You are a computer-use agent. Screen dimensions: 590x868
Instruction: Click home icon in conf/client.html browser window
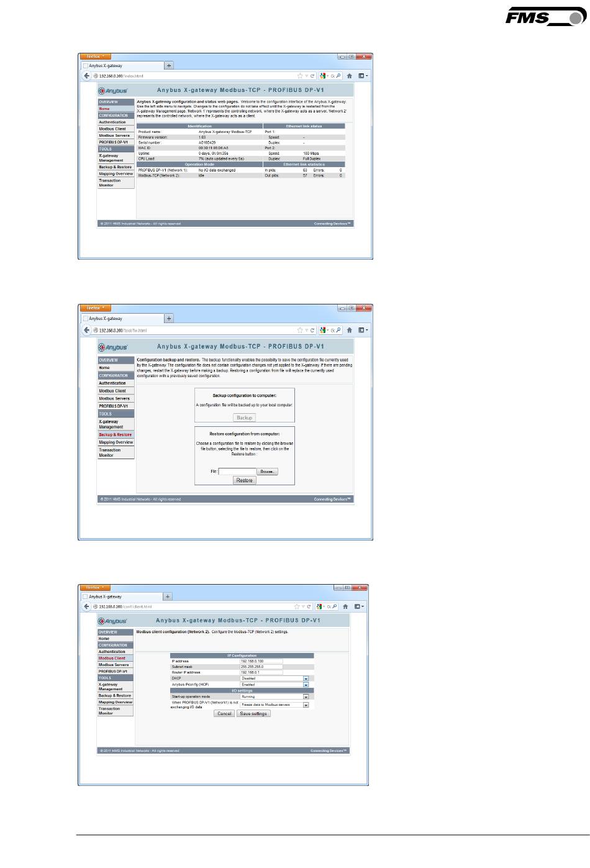(x=345, y=606)
